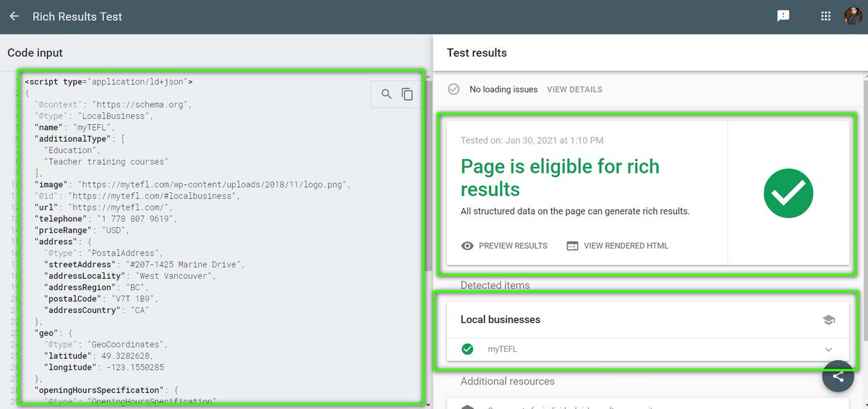Open the account profile avatar
Screen dimensions: 868x409
coord(854,16)
